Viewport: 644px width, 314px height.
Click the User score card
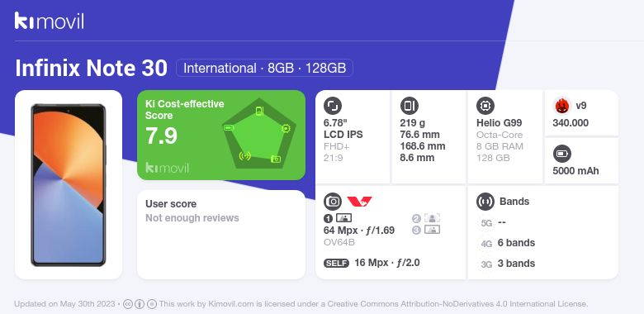click(221, 235)
